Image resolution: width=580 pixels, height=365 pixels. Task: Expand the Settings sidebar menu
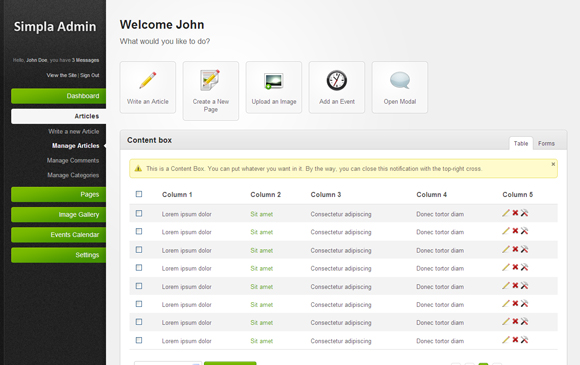58,255
